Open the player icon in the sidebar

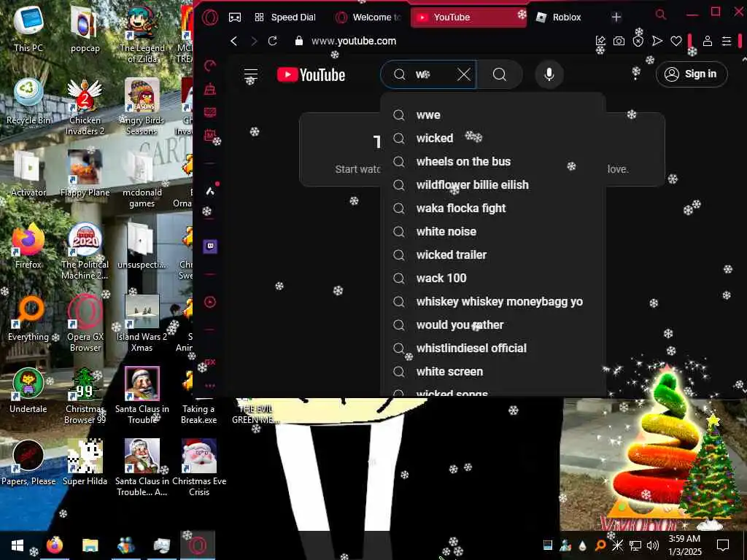point(210,302)
